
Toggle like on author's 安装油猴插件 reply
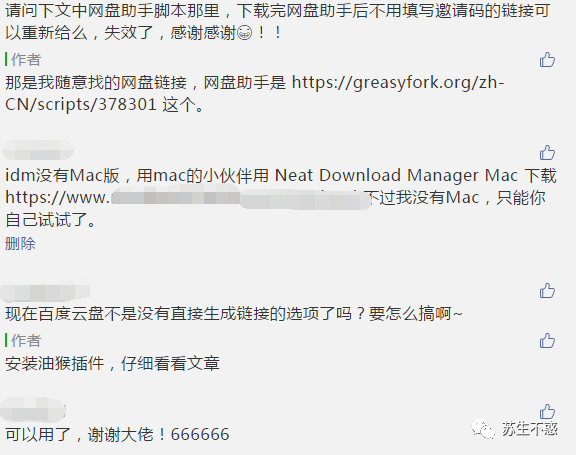[x=547, y=340]
